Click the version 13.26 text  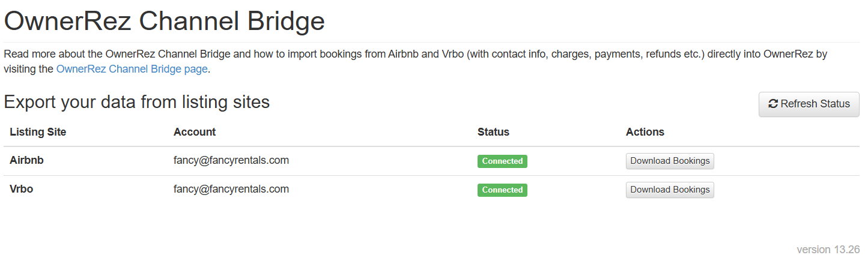pyautogui.click(x=828, y=250)
